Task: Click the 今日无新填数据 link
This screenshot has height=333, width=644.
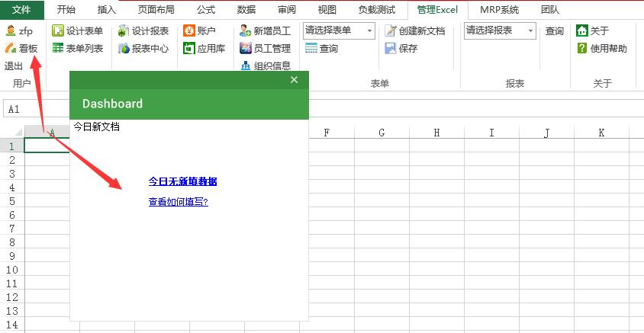Action: (x=182, y=181)
